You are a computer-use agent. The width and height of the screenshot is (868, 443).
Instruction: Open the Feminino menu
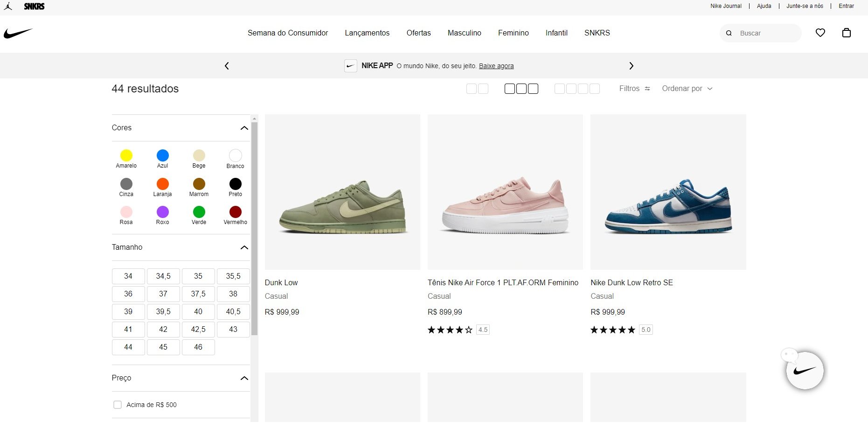point(513,33)
